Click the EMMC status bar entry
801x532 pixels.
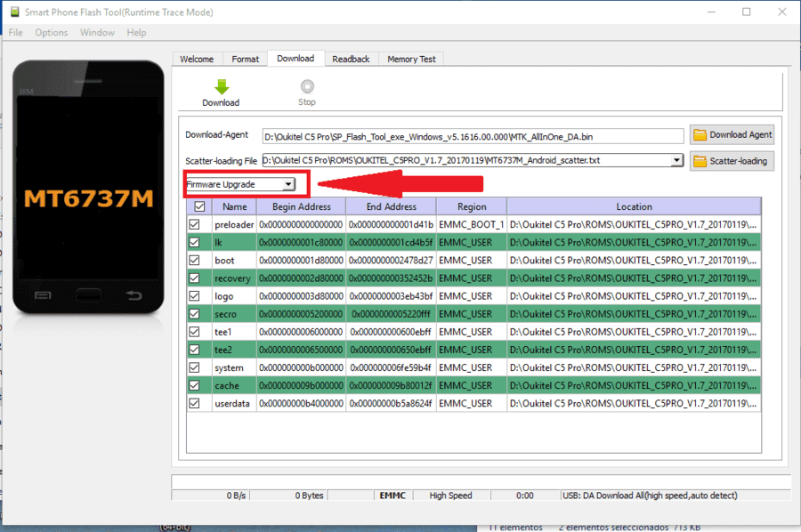(392, 496)
